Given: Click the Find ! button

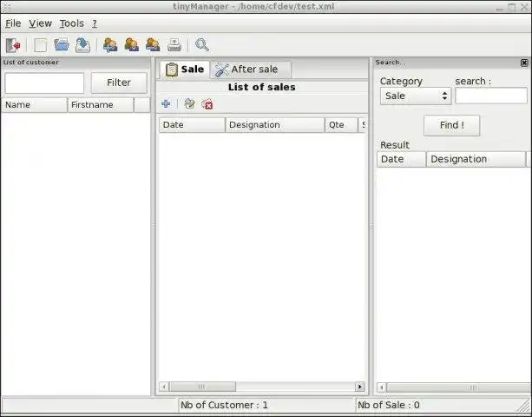Looking at the screenshot, I should click(x=451, y=125).
